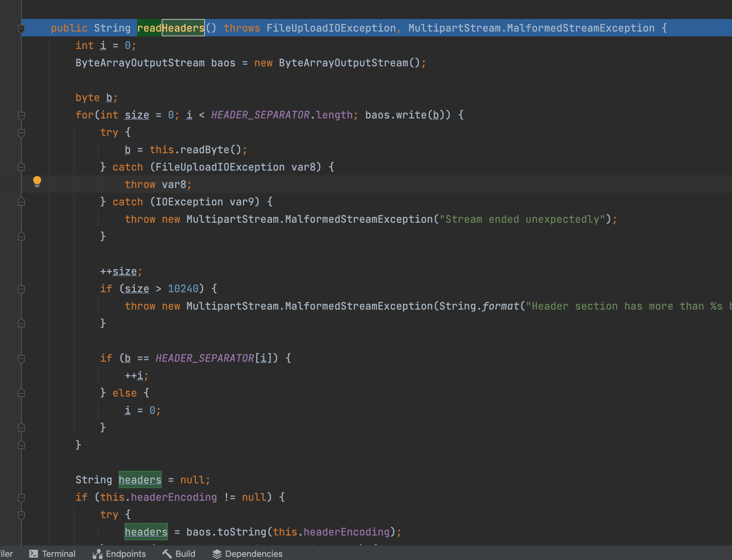Click 'throw var8;' statement

pos(158,184)
